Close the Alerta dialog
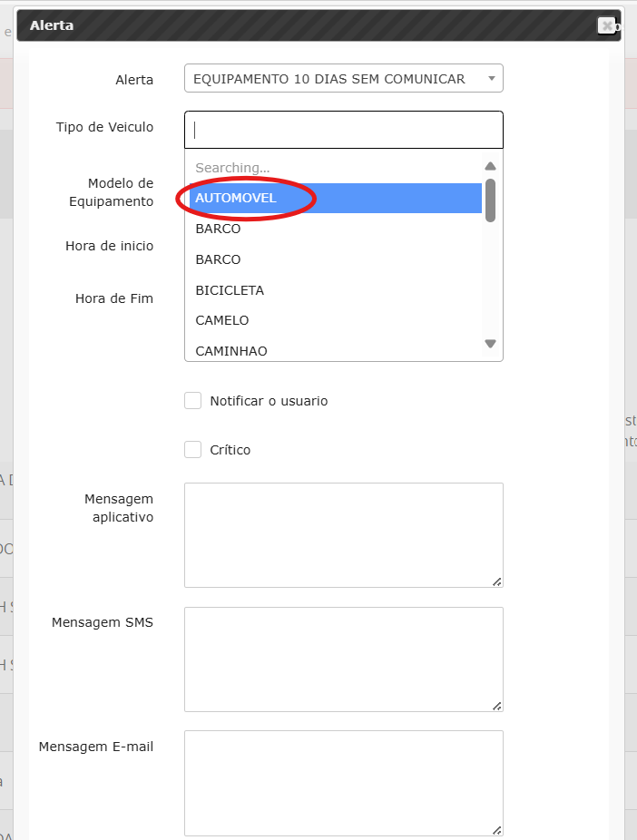 tap(606, 25)
